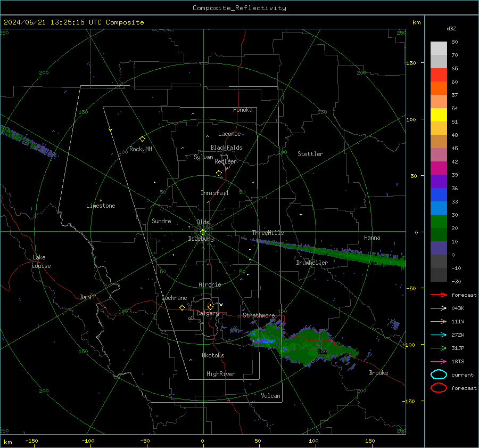Click the yellow diamond marker beside RockyMH
Viewport: 479px width, 448px height.
[142, 139]
